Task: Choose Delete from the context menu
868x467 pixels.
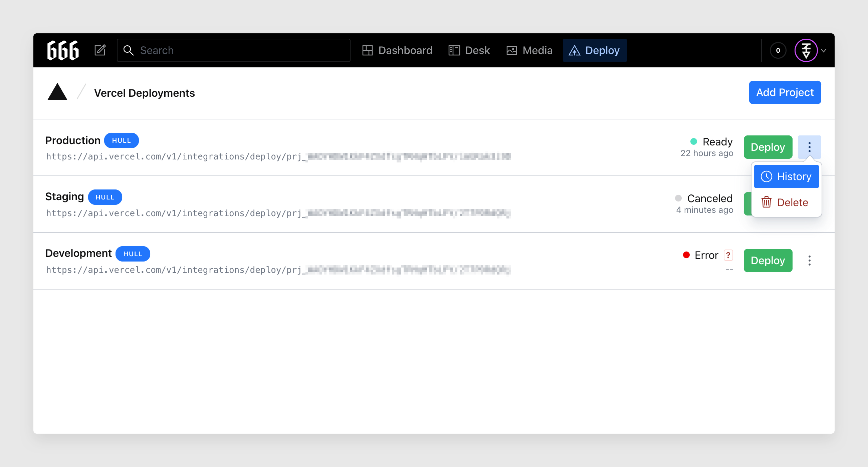Action: (786, 202)
